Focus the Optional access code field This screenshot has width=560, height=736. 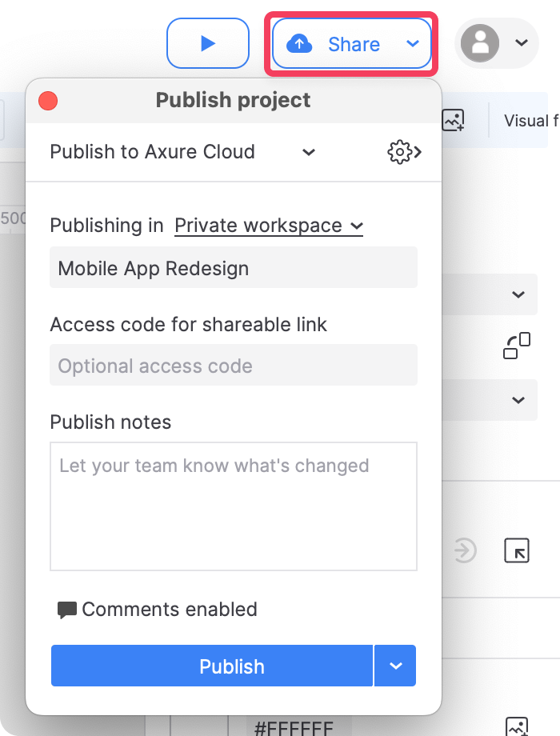pyautogui.click(x=233, y=366)
